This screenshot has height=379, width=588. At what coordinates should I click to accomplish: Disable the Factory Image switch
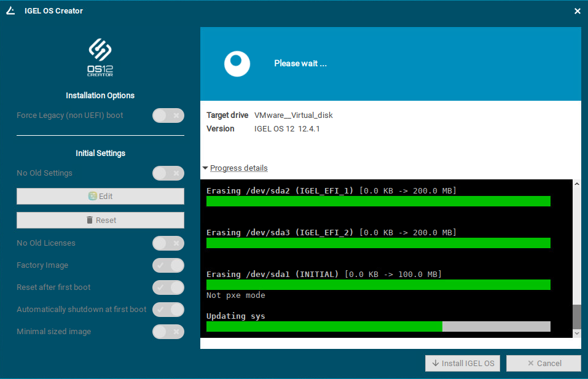coord(168,265)
